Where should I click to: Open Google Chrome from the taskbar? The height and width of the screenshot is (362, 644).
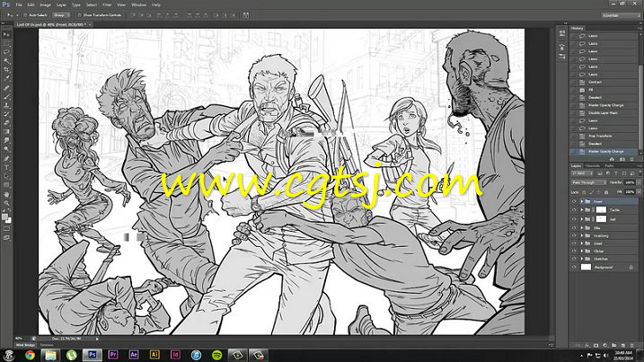[30, 355]
